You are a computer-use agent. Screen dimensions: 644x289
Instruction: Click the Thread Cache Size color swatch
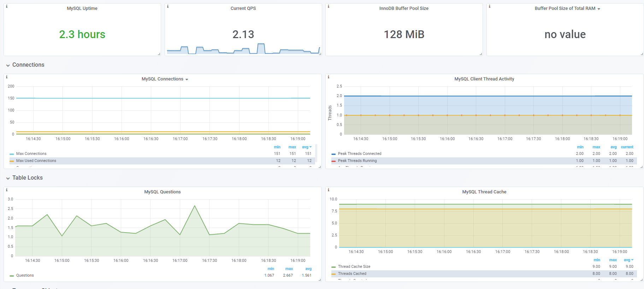click(x=333, y=267)
